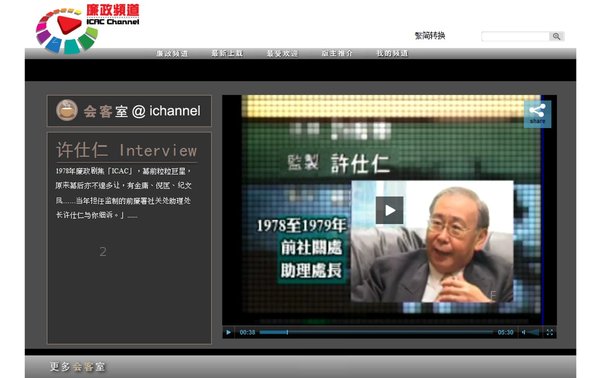Go to page 2 of the description
Screen dimensions: 600x378
pyautogui.click(x=103, y=251)
